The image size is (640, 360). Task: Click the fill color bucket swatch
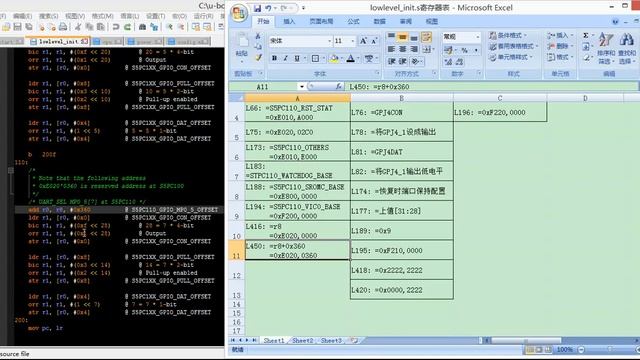tap(334, 59)
